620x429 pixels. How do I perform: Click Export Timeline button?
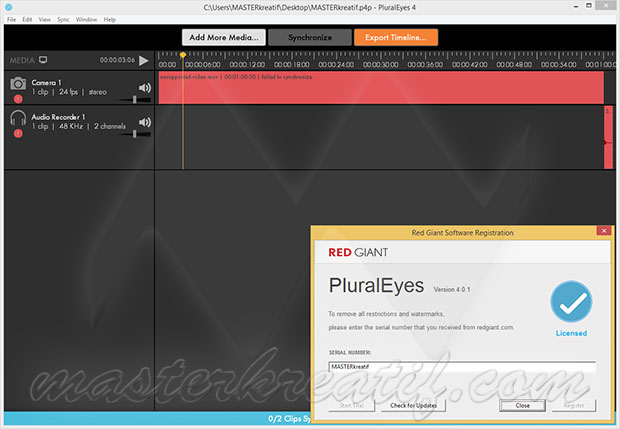(396, 38)
